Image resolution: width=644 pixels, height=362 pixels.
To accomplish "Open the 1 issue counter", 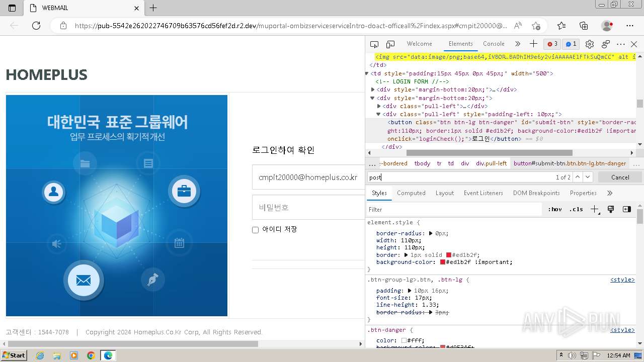I will click(571, 44).
